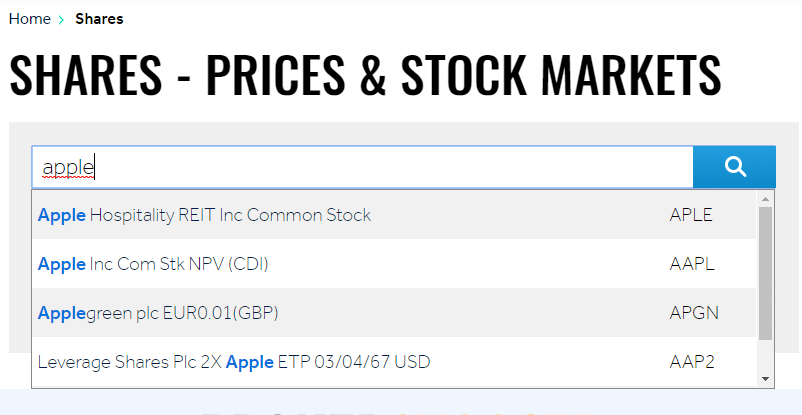Click the AAP2 ticker symbol
This screenshot has width=802, height=415.
[692, 362]
